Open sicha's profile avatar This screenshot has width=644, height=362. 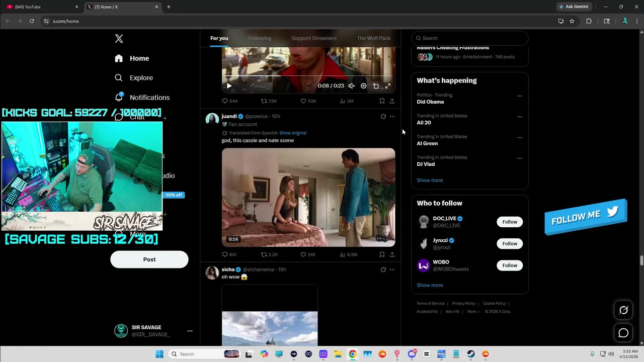coord(212,273)
